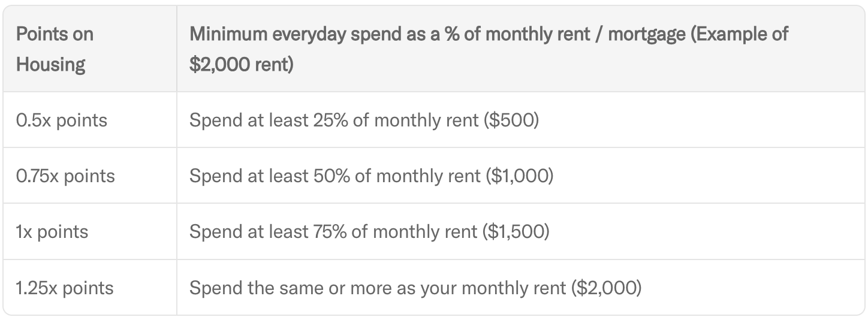The width and height of the screenshot is (868, 320).
Task: Click "$2,000 rent)" in the header
Action: pos(241,64)
